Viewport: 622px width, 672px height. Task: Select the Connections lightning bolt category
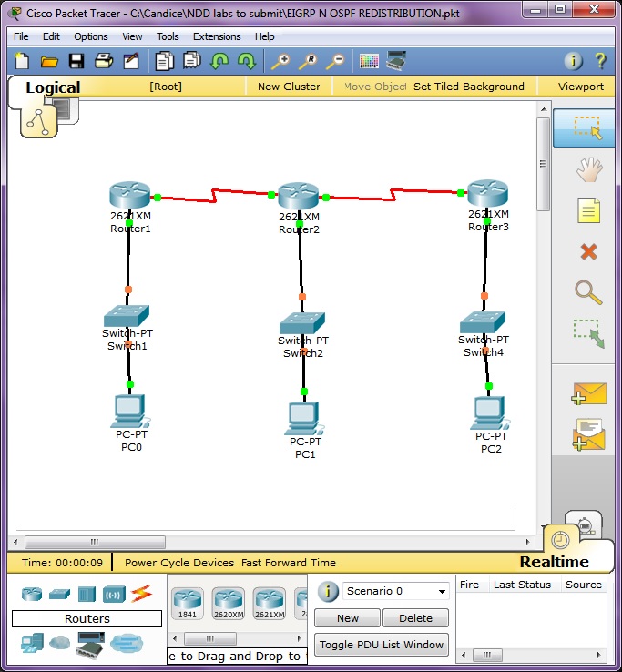pyautogui.click(x=141, y=594)
